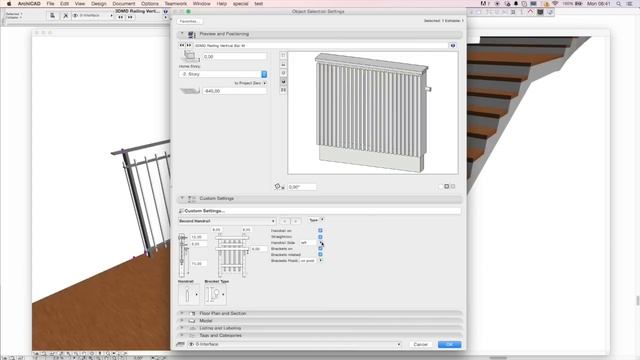This screenshot has height=360, width=640.
Task: Click the Model panel icon
Action: click(x=192, y=321)
